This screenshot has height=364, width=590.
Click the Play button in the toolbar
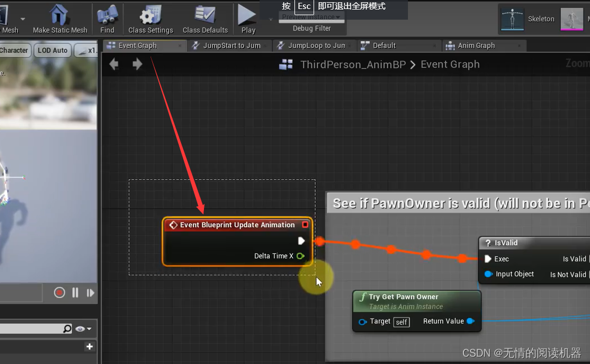click(x=248, y=19)
